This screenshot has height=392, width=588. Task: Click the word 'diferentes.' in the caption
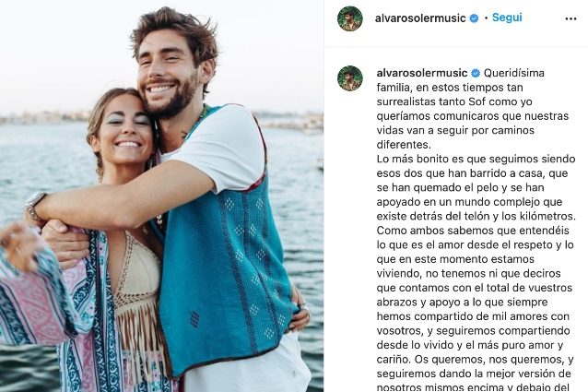(x=404, y=145)
